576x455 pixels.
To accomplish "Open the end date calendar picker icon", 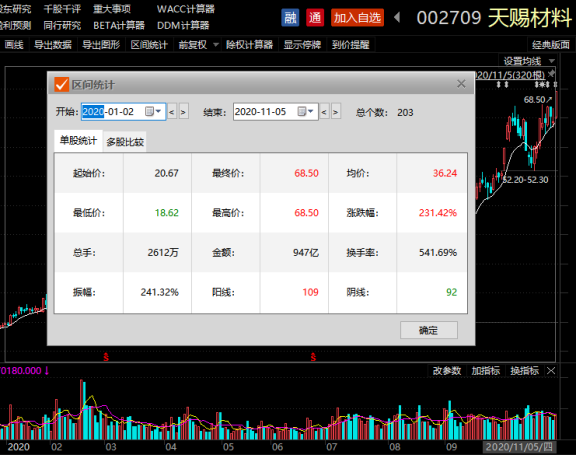I will pyautogui.click(x=302, y=111).
